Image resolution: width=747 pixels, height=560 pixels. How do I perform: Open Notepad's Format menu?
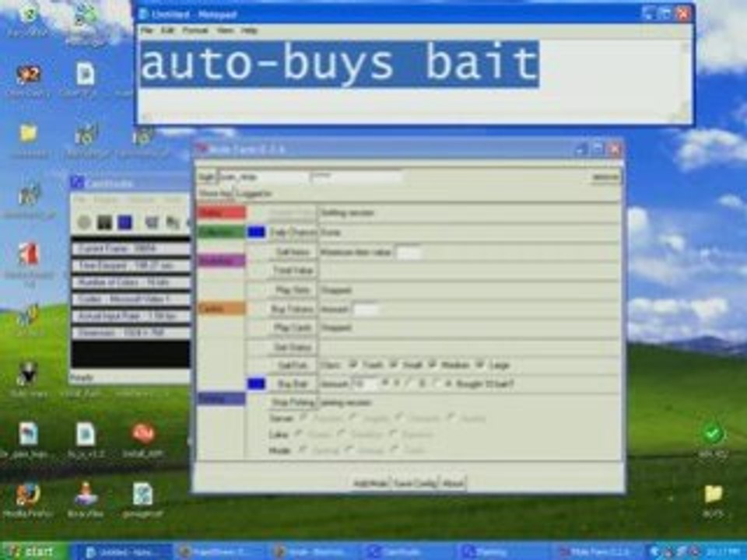pos(195,30)
